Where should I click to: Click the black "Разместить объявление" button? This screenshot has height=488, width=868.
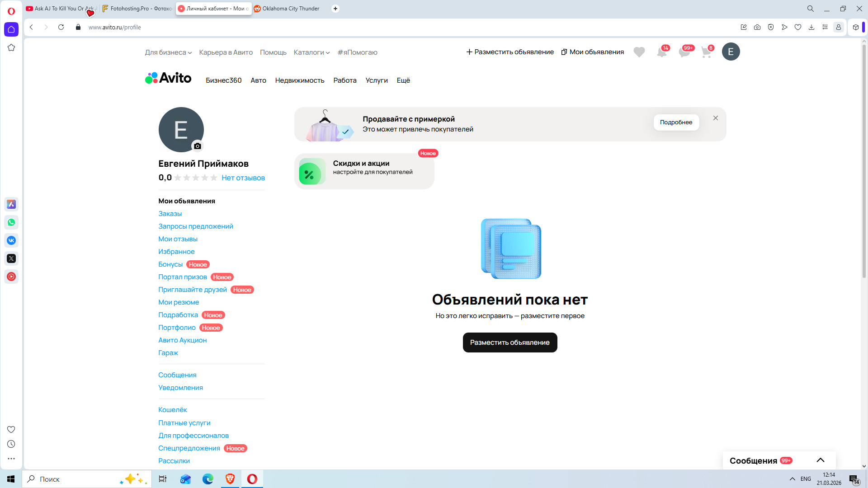[x=509, y=343]
